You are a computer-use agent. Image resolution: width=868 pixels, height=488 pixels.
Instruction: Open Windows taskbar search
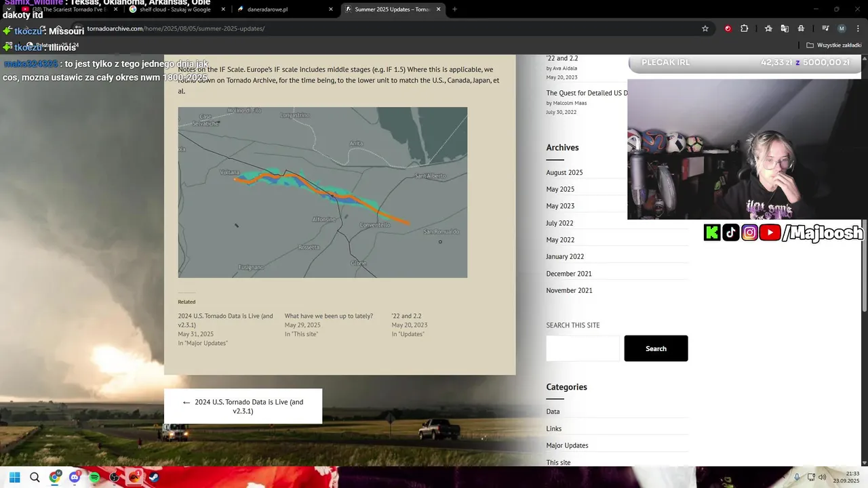coord(35,477)
